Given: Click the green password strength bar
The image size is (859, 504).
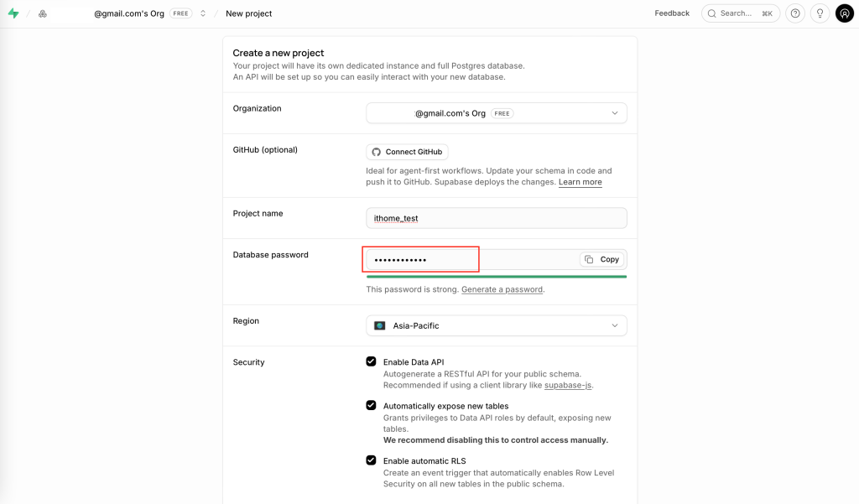Looking at the screenshot, I should click(x=497, y=277).
